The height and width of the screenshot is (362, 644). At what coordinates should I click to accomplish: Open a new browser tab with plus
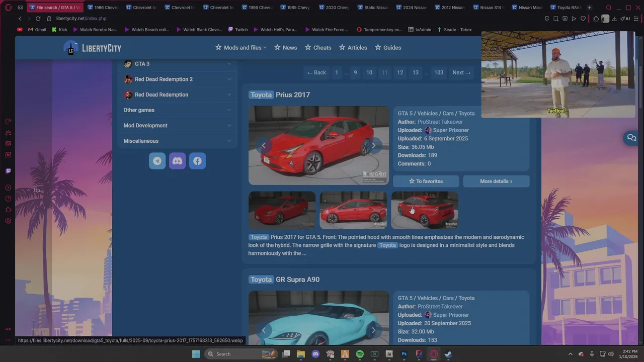click(589, 8)
